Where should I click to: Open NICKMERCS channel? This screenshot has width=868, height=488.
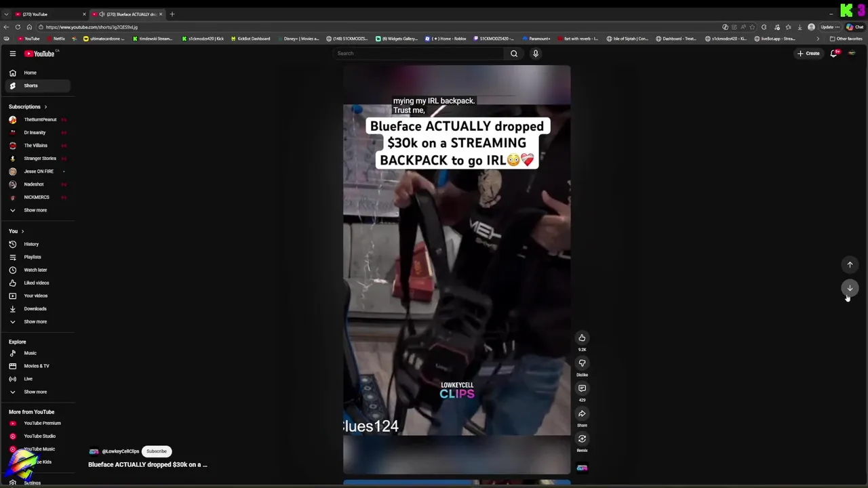(x=39, y=197)
